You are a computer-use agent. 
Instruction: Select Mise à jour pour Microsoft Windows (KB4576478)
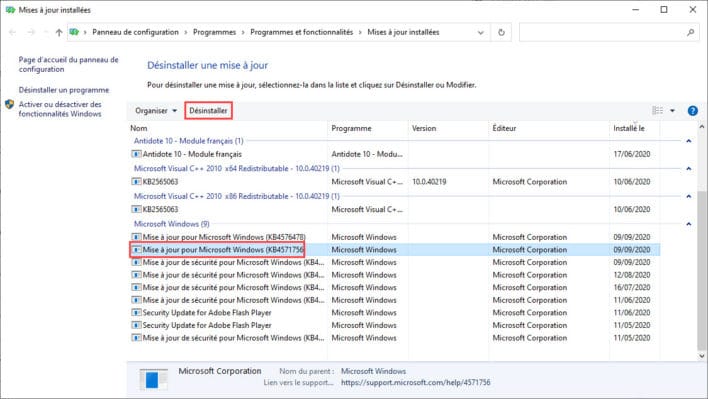(395, 237)
